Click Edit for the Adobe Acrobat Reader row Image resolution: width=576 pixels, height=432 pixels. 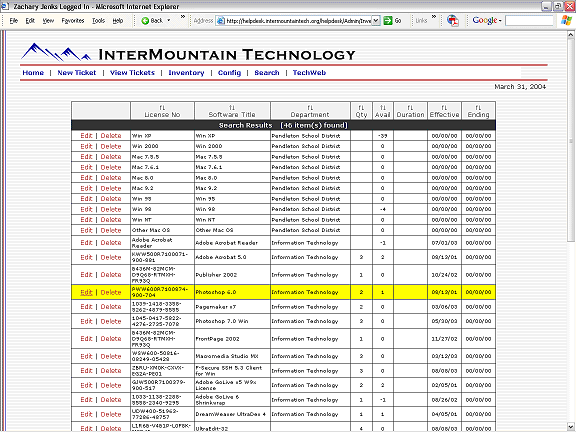click(x=86, y=242)
